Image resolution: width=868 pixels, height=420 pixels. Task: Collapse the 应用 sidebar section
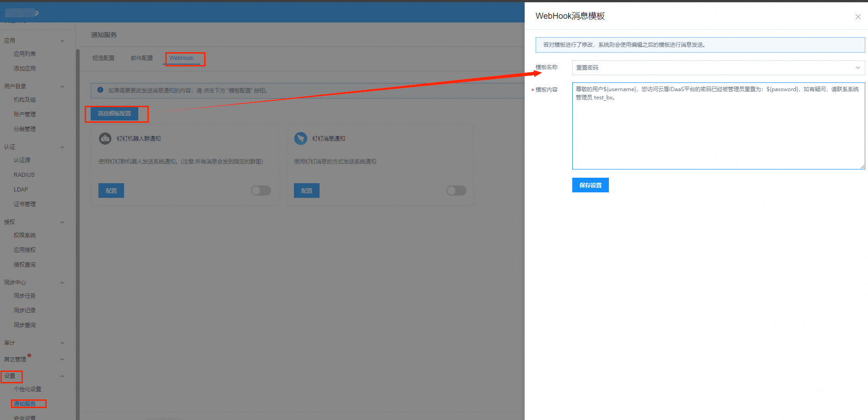tap(62, 41)
